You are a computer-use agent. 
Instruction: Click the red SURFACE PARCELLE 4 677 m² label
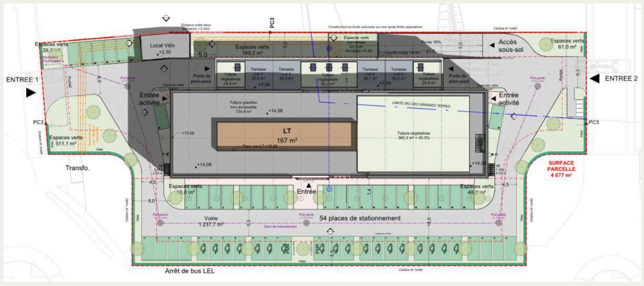point(561,169)
